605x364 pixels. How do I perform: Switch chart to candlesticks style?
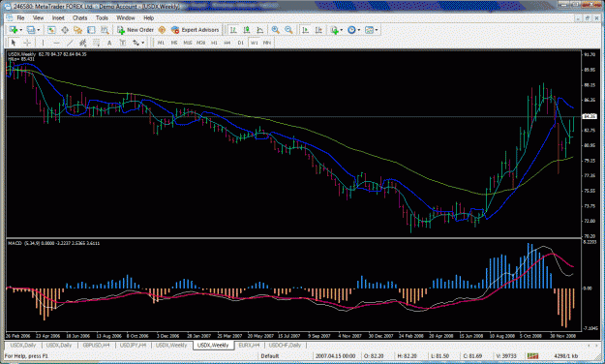click(247, 30)
